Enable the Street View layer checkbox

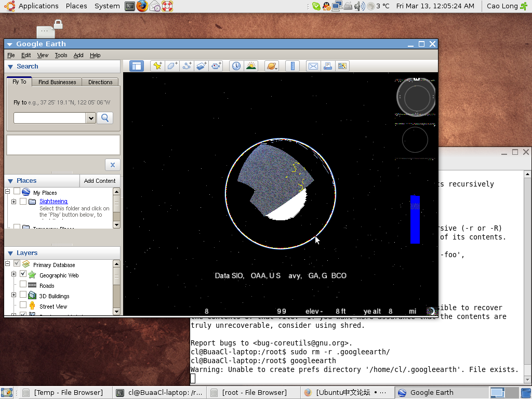pyautogui.click(x=23, y=304)
